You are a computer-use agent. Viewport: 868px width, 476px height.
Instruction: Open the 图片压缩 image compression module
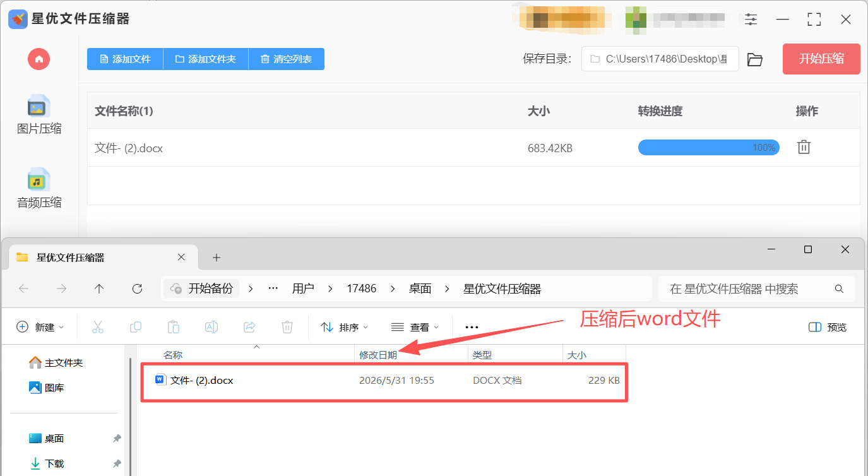point(39,115)
